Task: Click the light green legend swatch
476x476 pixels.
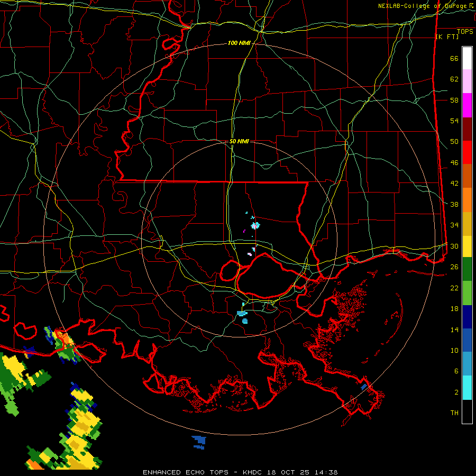Action: (x=467, y=293)
